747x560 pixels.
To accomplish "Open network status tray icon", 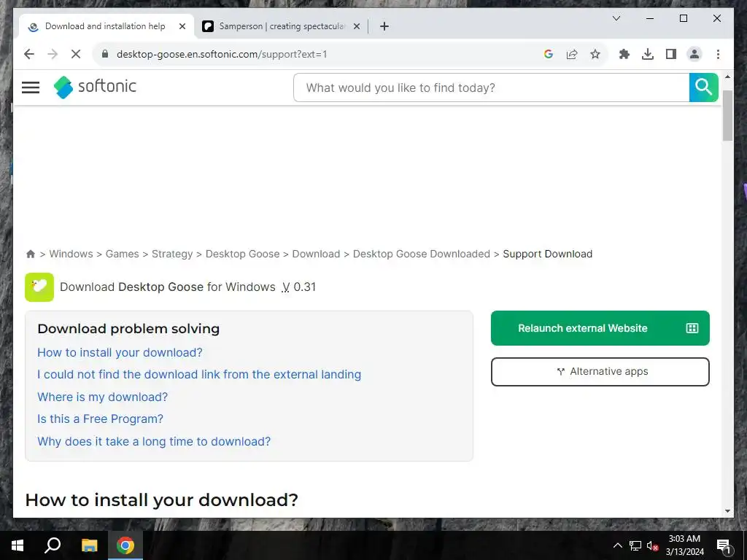I will point(635,545).
